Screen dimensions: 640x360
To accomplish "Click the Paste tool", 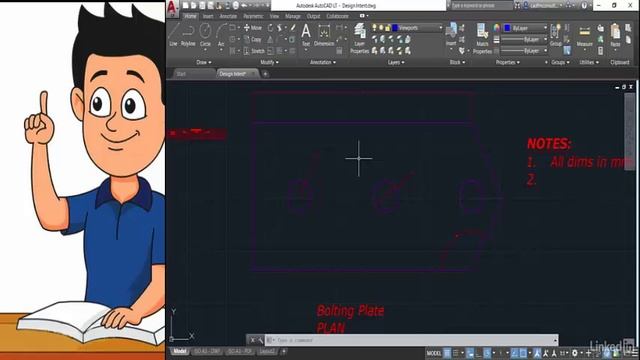I will pos(615,35).
